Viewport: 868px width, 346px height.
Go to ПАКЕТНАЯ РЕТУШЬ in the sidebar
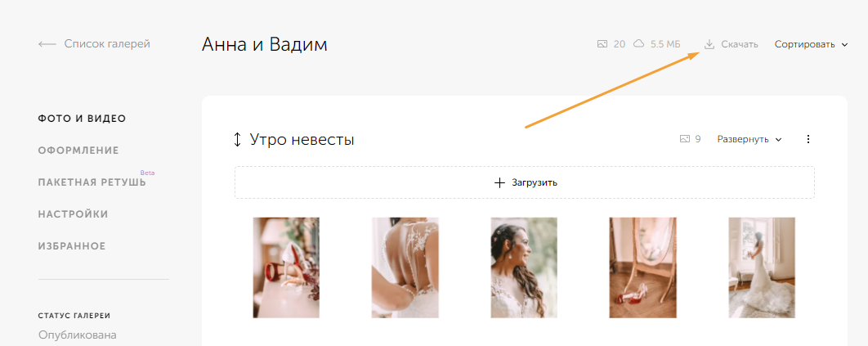click(x=92, y=182)
